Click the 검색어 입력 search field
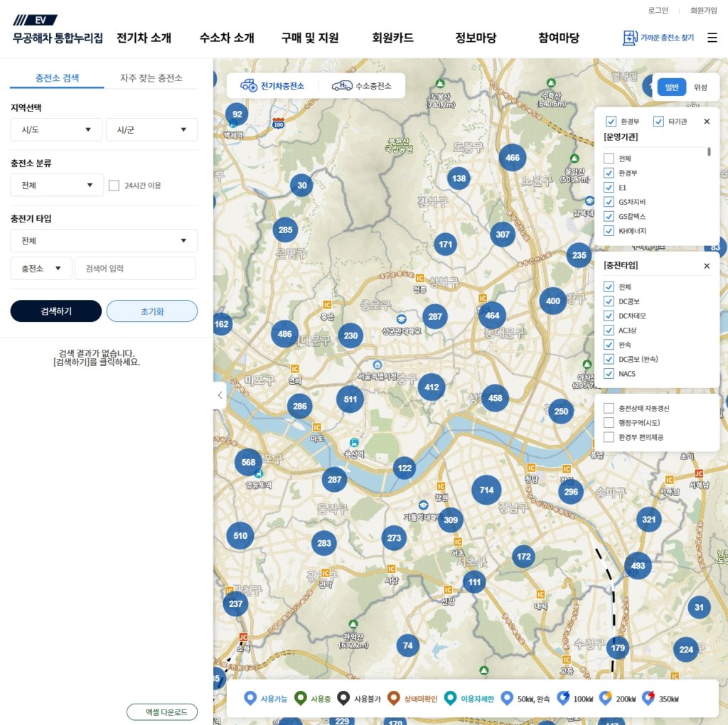Screen dimensions: 728x725 click(135, 269)
